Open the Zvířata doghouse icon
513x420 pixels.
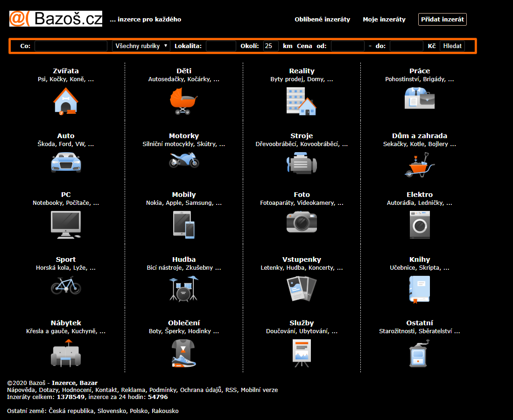coord(66,101)
